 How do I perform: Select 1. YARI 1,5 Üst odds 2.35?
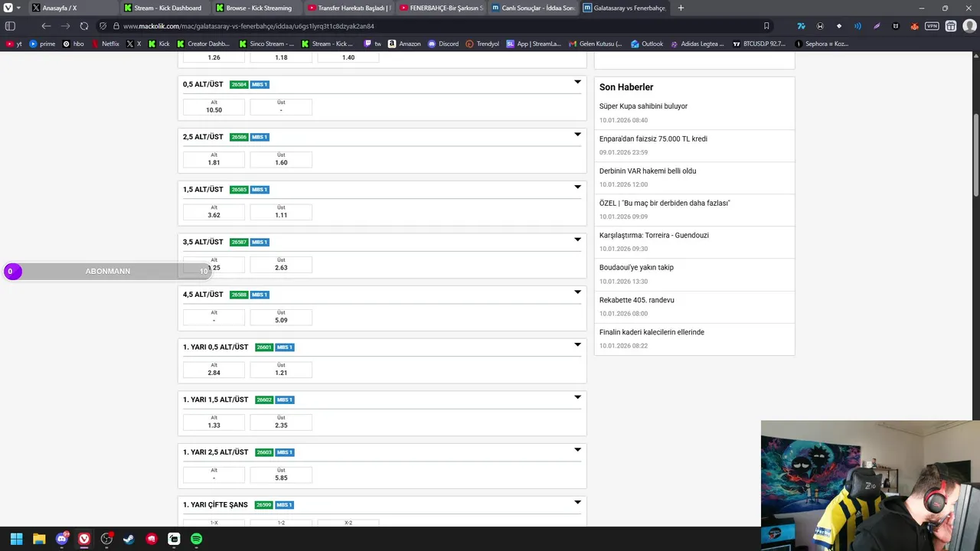click(x=281, y=422)
